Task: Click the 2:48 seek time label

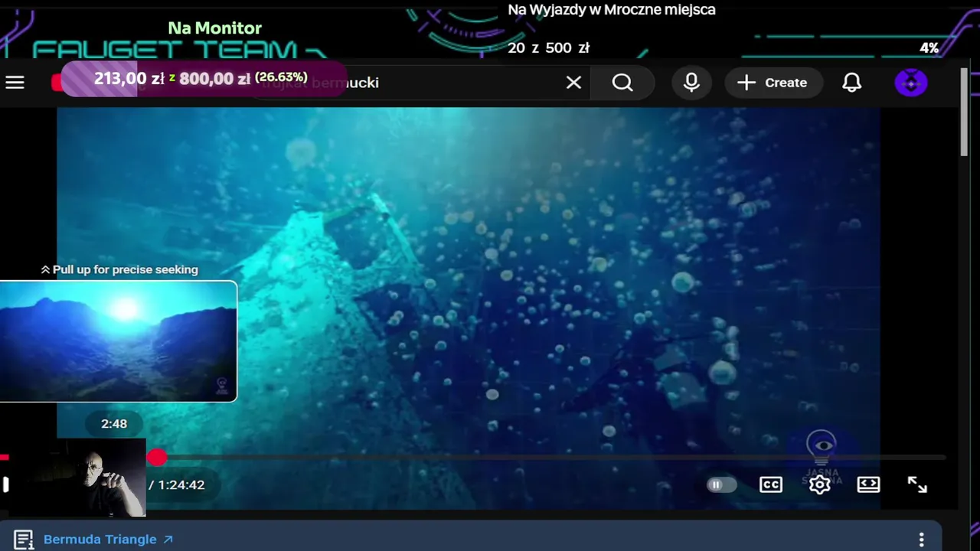Action: [114, 424]
